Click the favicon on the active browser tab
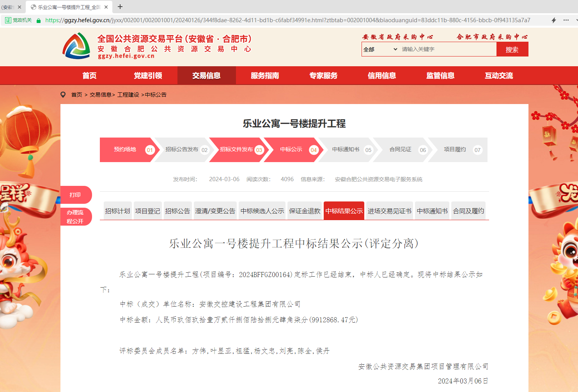Viewport: 578px width, 392px height. [34, 7]
